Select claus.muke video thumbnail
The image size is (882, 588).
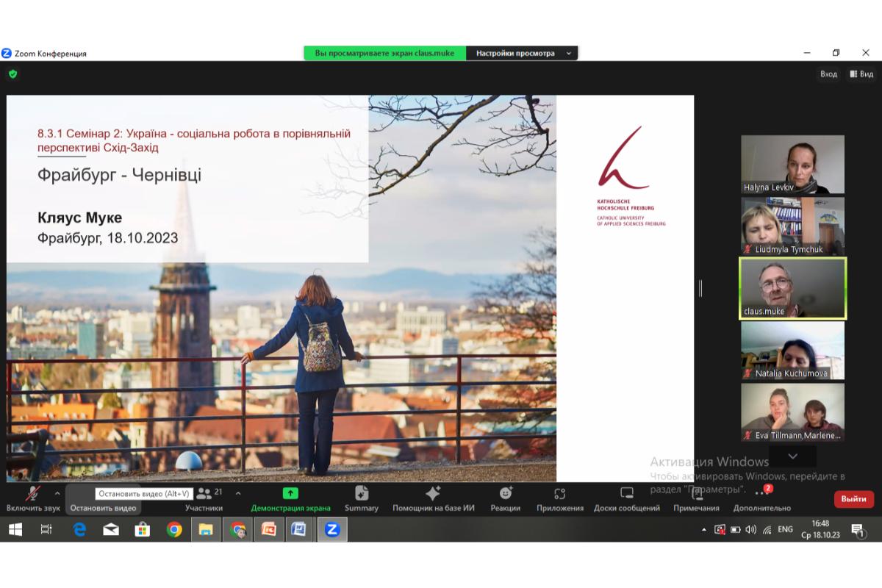pyautogui.click(x=792, y=288)
